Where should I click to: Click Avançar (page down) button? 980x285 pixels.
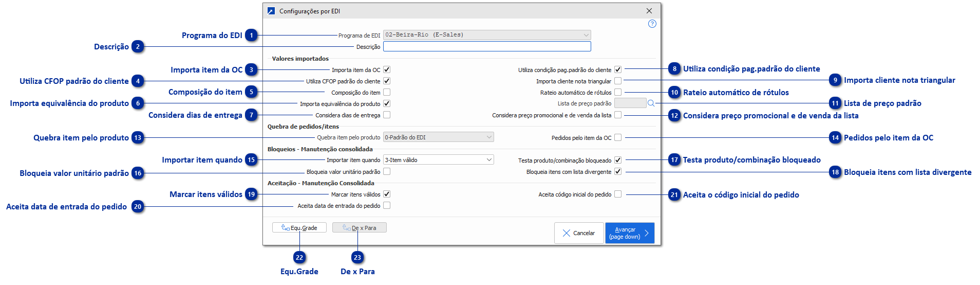coord(630,233)
